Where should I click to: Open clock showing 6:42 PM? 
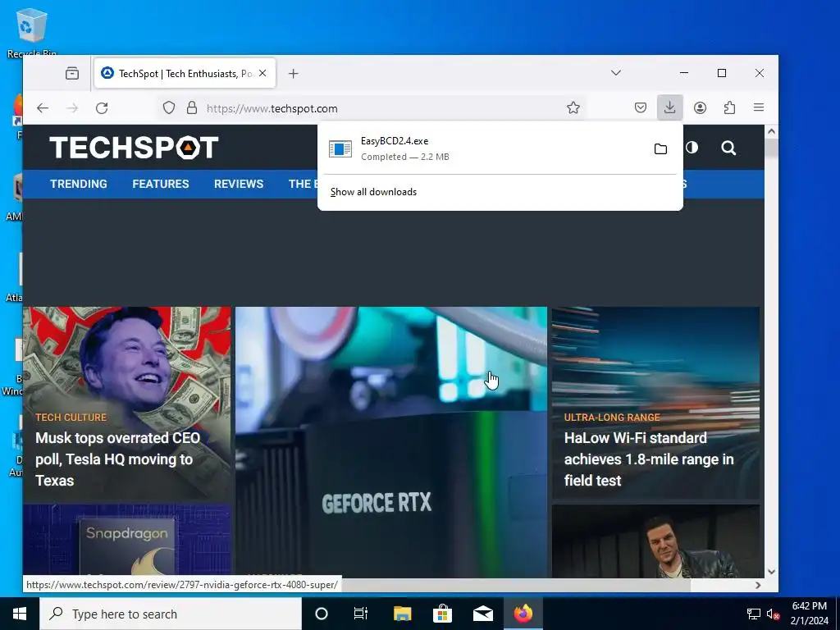[809, 614]
